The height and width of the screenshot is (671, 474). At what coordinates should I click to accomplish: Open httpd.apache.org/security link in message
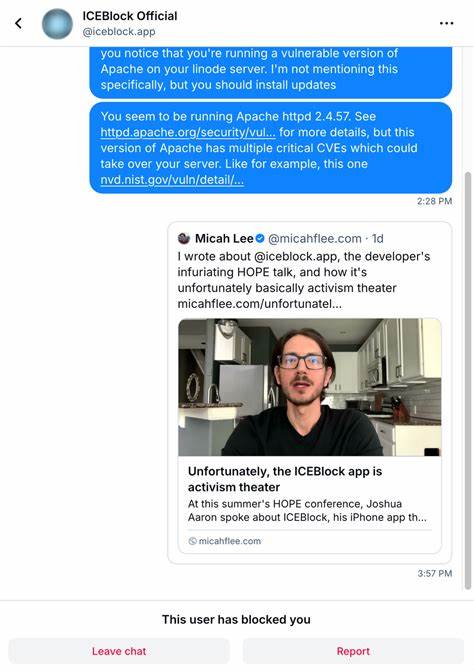click(x=188, y=132)
